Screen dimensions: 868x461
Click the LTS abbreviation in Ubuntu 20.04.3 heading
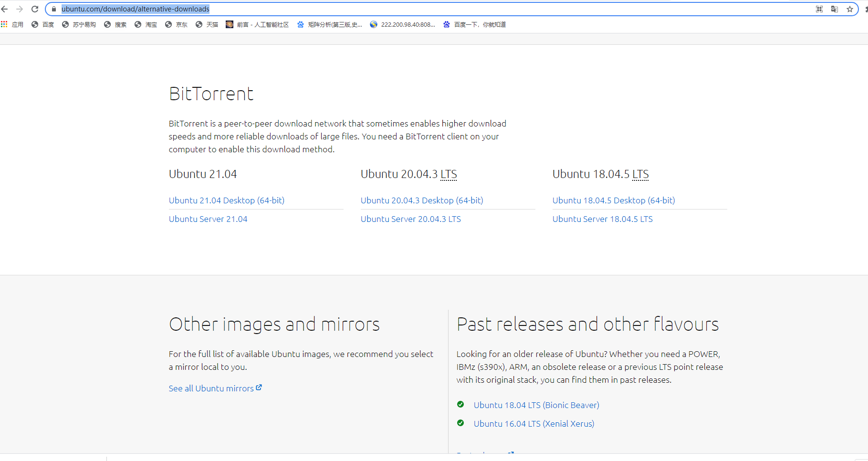click(x=449, y=174)
